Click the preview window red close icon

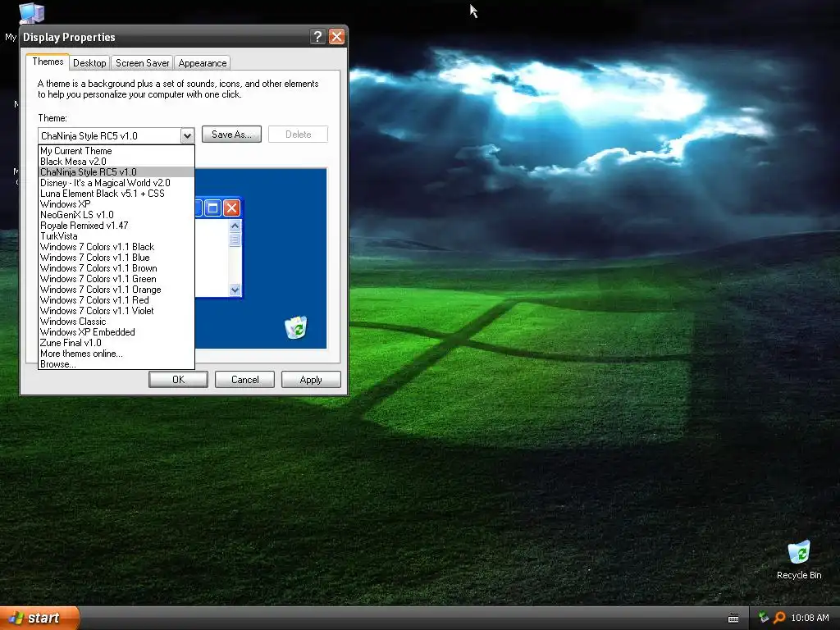click(231, 208)
